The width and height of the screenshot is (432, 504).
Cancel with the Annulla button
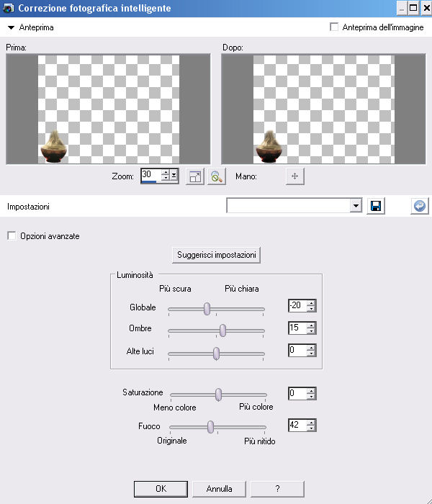coord(219,489)
